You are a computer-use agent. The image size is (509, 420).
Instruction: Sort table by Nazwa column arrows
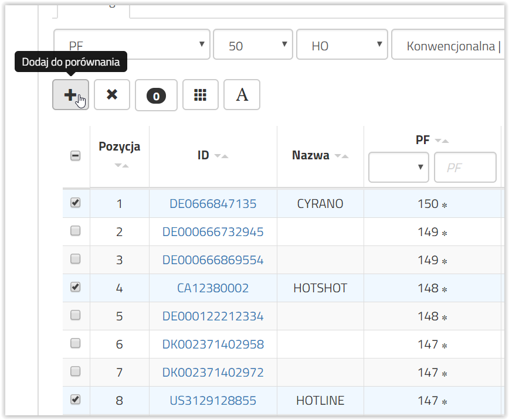(341, 156)
